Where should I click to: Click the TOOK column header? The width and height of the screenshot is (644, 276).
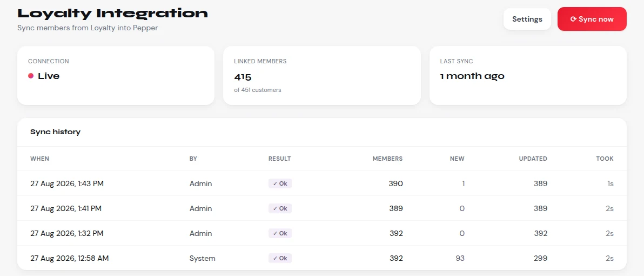click(x=605, y=159)
